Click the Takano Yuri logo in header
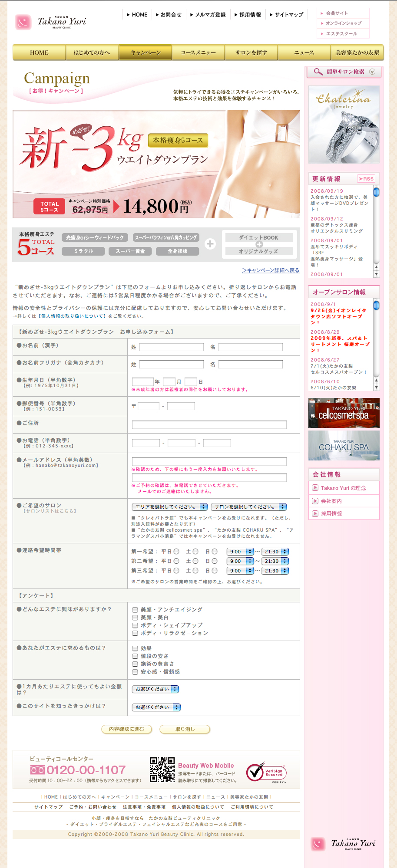The height and width of the screenshot is (868, 397). coord(51,22)
